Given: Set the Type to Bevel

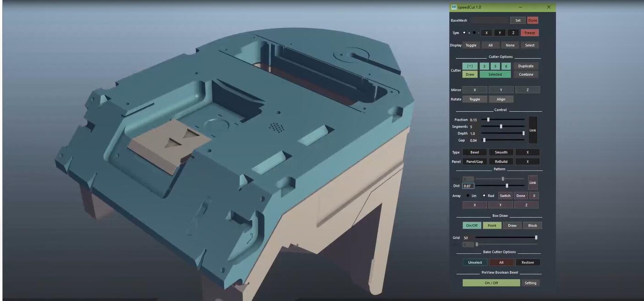Looking at the screenshot, I should tap(474, 152).
